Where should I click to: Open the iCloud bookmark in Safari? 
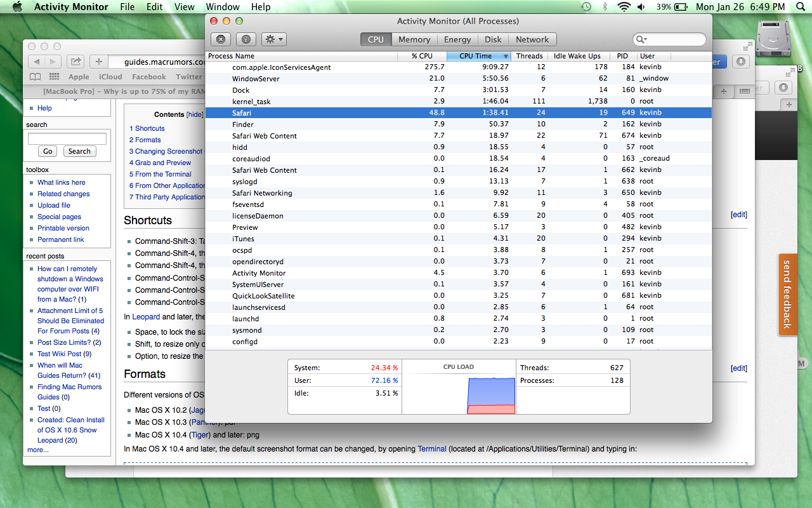(110, 77)
